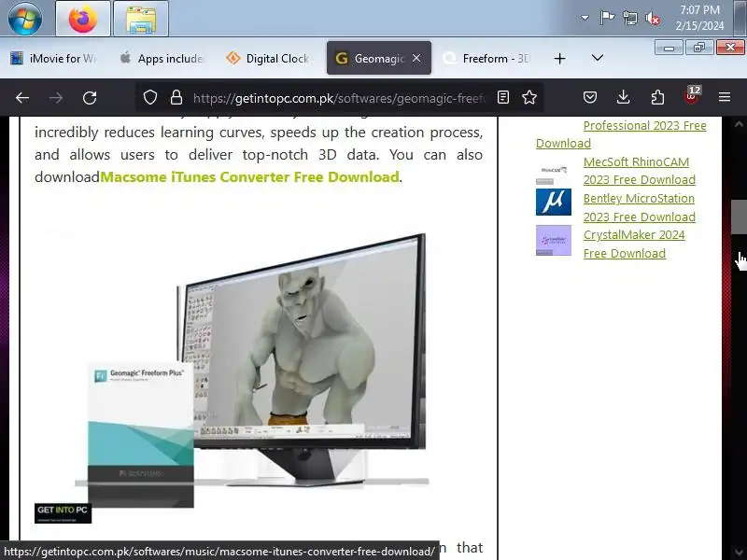Open the extension icon with badge 12
The image size is (747, 560).
691,97
